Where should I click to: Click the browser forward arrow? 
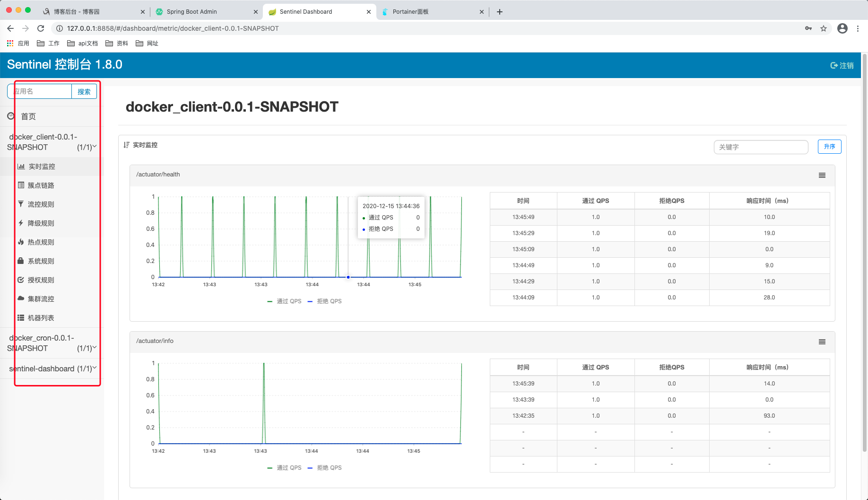tap(26, 28)
